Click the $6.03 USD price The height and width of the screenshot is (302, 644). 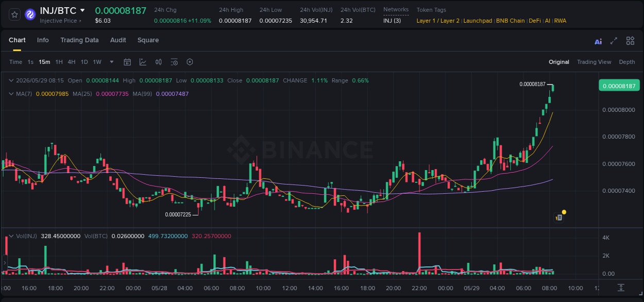[103, 21]
